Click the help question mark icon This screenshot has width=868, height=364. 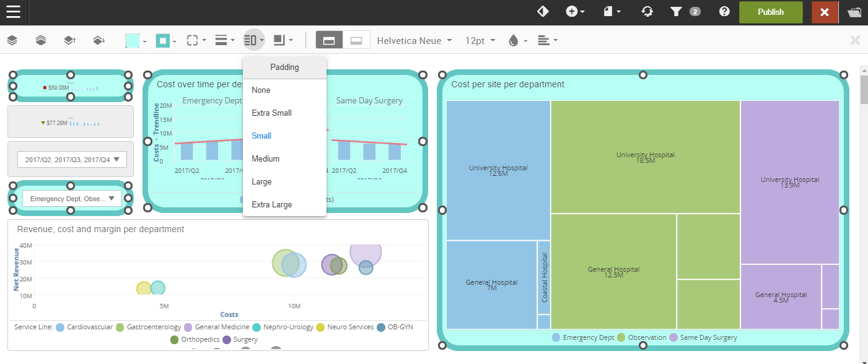click(724, 12)
